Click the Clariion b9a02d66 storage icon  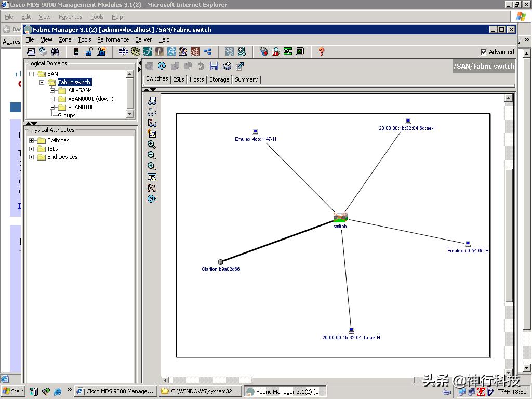[220, 262]
